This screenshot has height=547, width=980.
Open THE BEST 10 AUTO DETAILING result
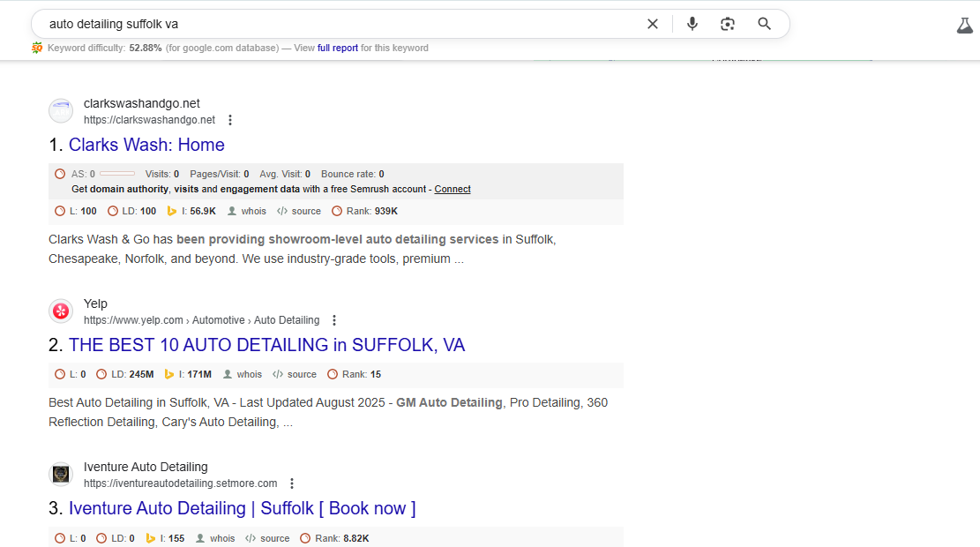[x=266, y=345]
